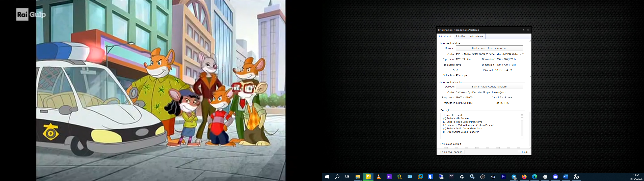Click down arrow of Dettagli list scrollbar
Screen dimensions: 644x181
click(522, 137)
